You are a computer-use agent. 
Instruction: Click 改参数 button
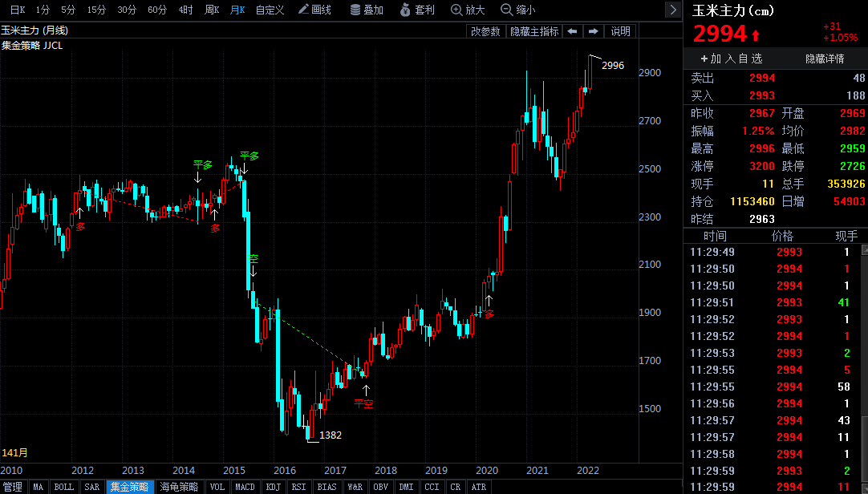(x=485, y=31)
